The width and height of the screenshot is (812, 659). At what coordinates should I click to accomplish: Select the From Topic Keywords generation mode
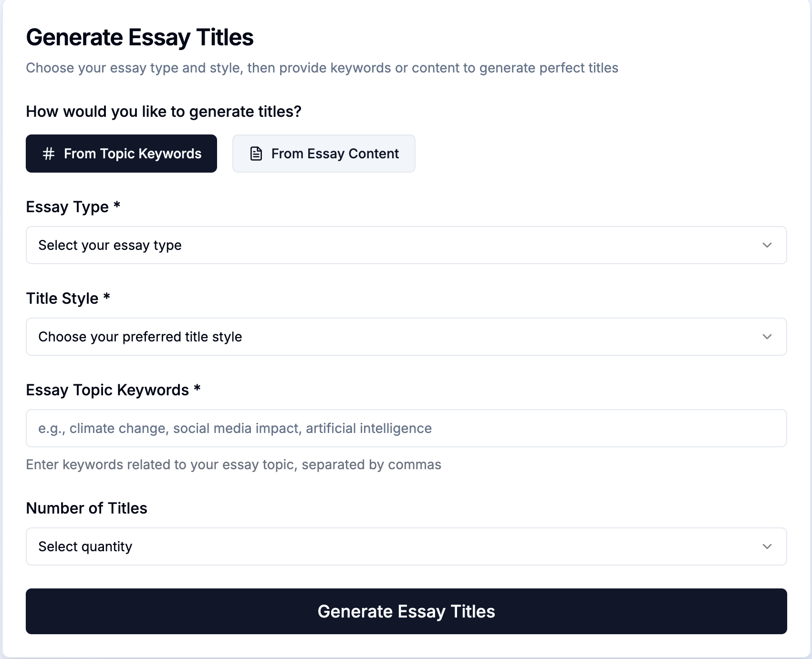pos(121,153)
